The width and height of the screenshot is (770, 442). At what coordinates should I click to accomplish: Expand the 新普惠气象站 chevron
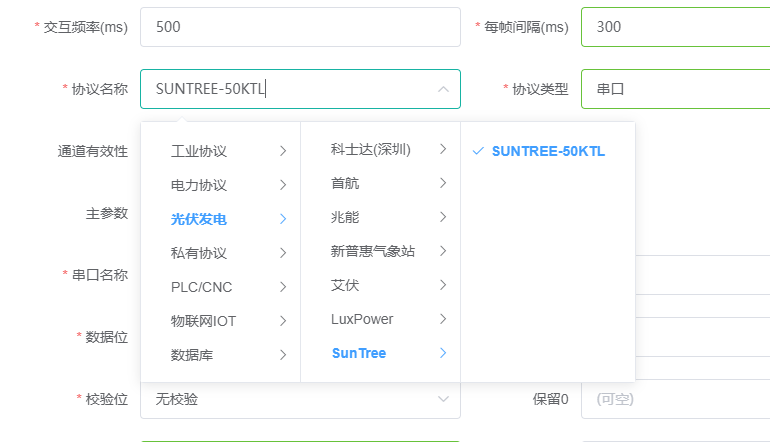[x=443, y=251]
